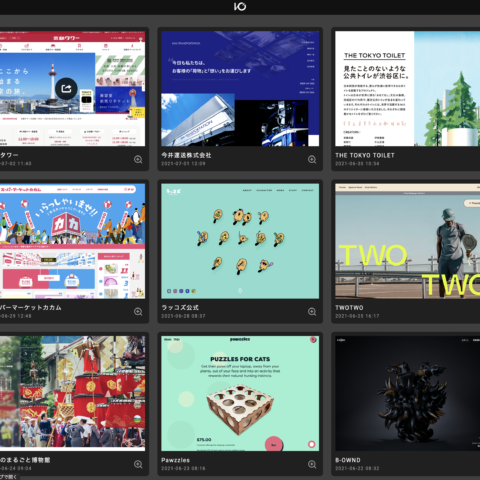Image resolution: width=480 pixels, height=480 pixels.
Task: Click the IO logo in the top bar
Action: click(240, 6)
